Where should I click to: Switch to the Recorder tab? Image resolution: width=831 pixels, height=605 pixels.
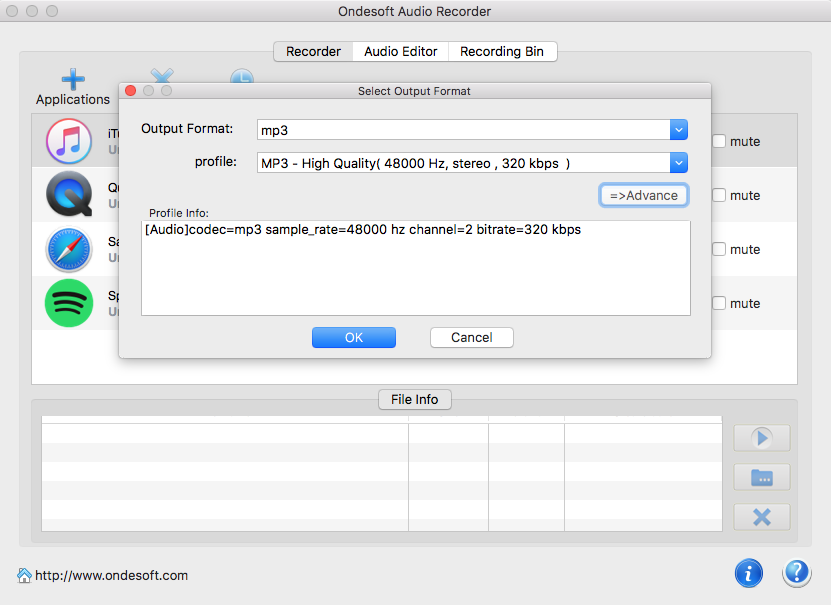pos(313,51)
